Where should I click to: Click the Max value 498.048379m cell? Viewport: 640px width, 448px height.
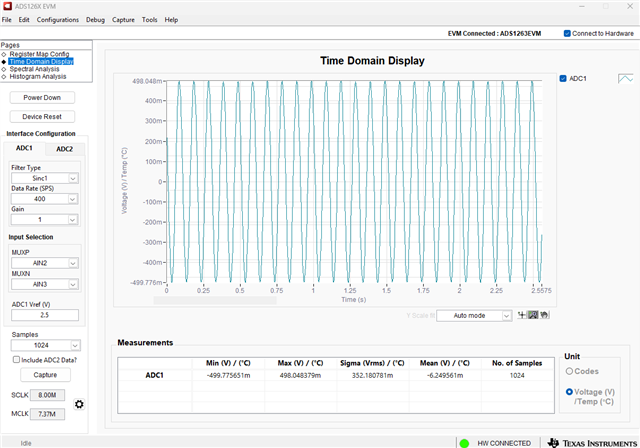click(x=300, y=375)
